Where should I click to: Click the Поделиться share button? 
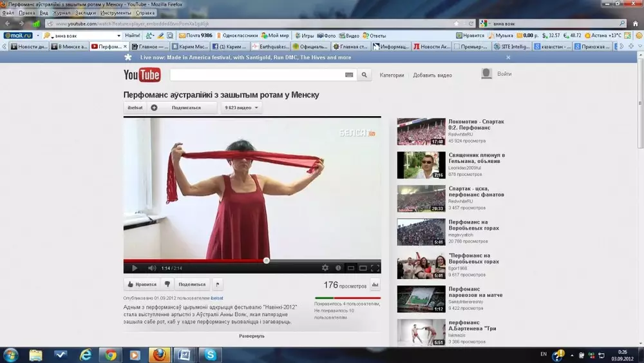click(192, 284)
